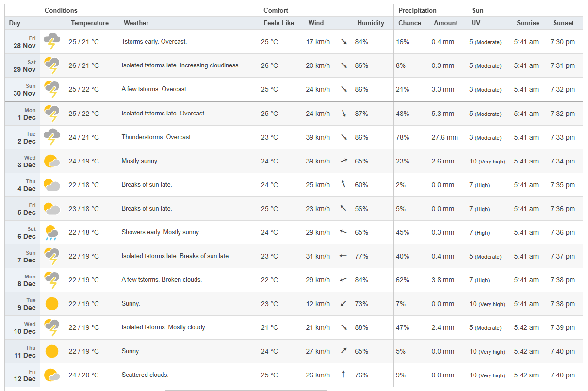Click the sunny icon for Thu 11 Dec
588x391 pixels.
pos(52,351)
